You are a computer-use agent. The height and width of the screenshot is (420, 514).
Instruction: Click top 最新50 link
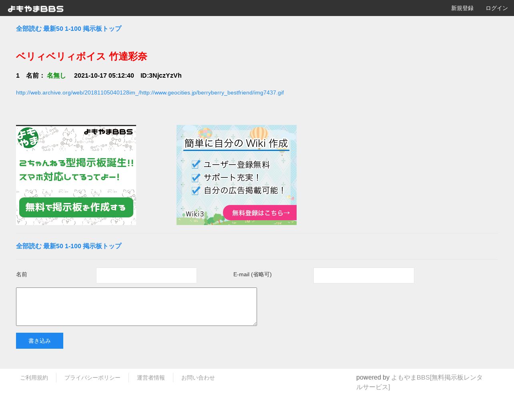53,29
